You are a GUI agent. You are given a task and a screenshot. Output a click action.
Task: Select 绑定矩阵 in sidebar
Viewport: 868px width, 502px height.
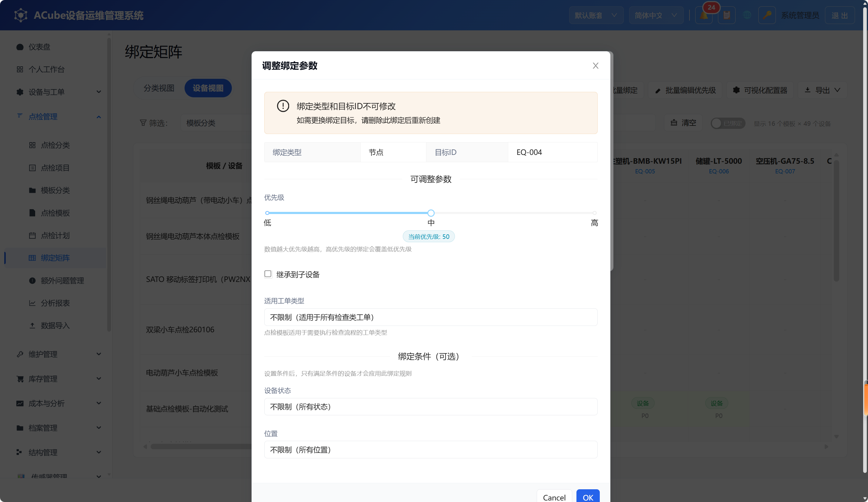(55, 258)
